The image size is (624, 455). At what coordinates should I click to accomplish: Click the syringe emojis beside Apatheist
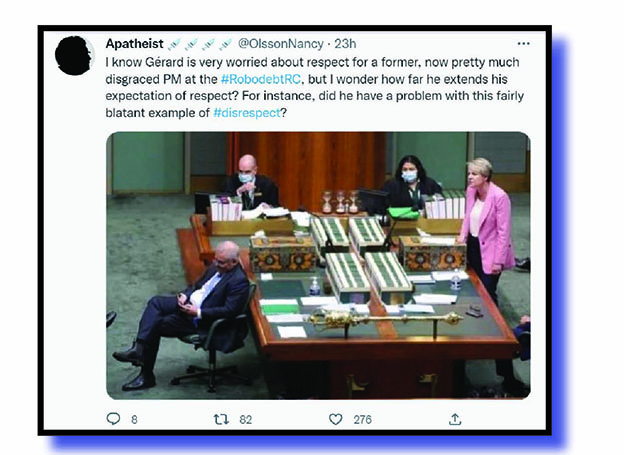pyautogui.click(x=200, y=44)
